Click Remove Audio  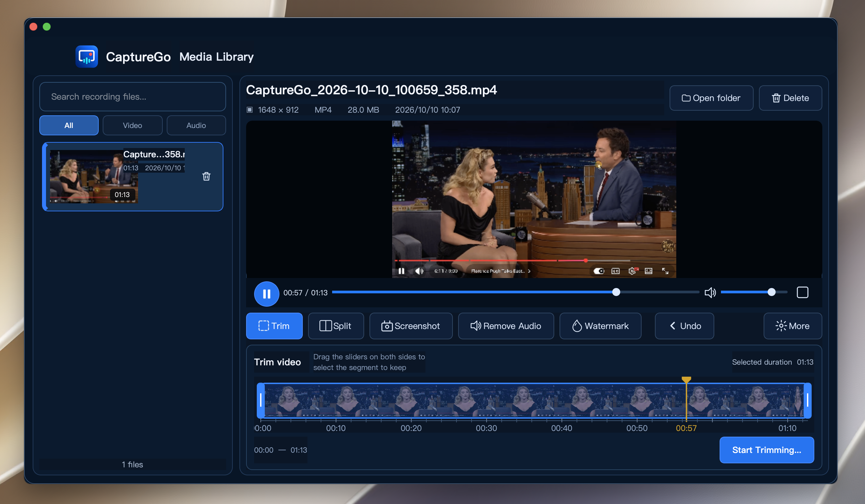point(506,326)
